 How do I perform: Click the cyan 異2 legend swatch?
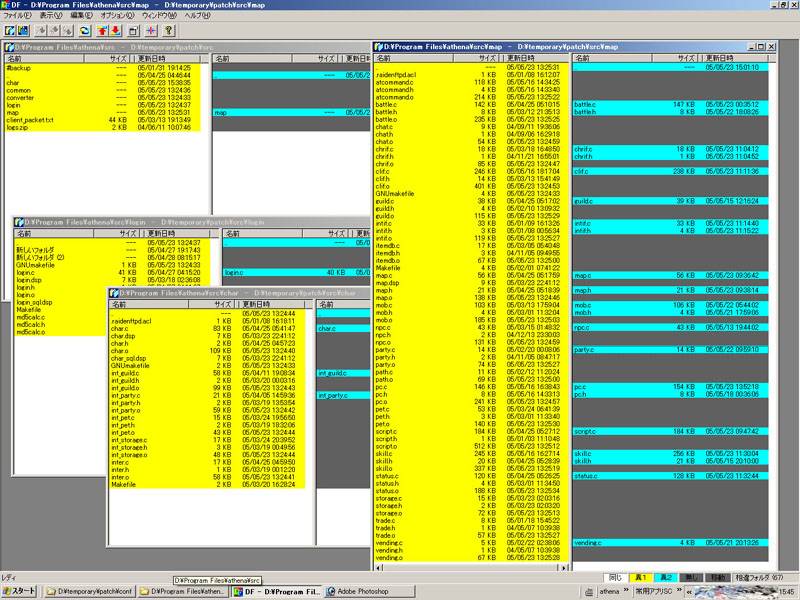(x=666, y=578)
